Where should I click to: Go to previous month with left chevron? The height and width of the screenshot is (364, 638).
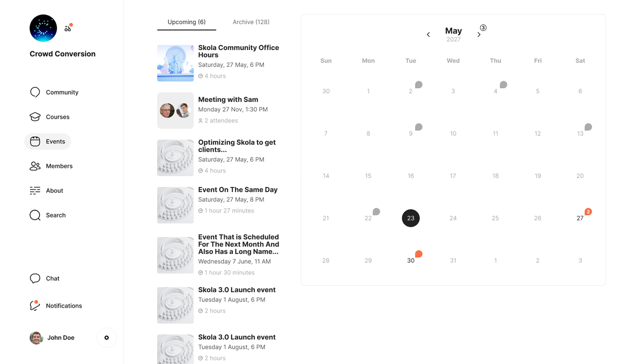pyautogui.click(x=428, y=35)
